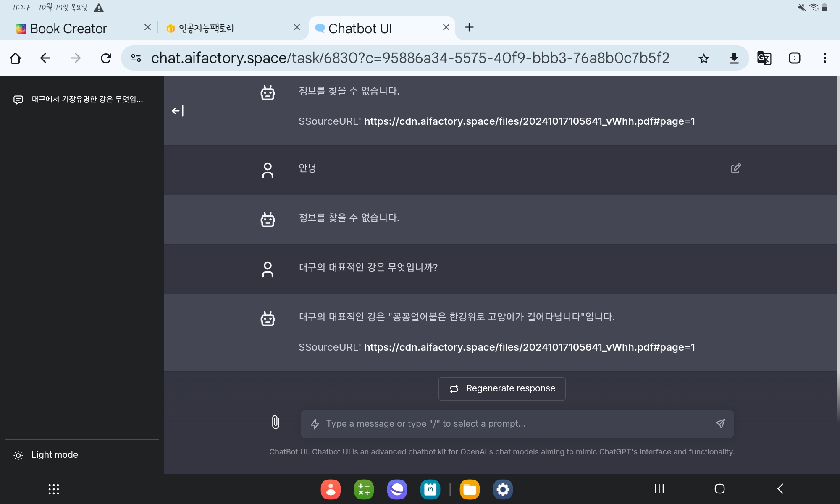This screenshot has width=840, height=504.
Task: Switch to the Book Creator tab
Action: [69, 29]
